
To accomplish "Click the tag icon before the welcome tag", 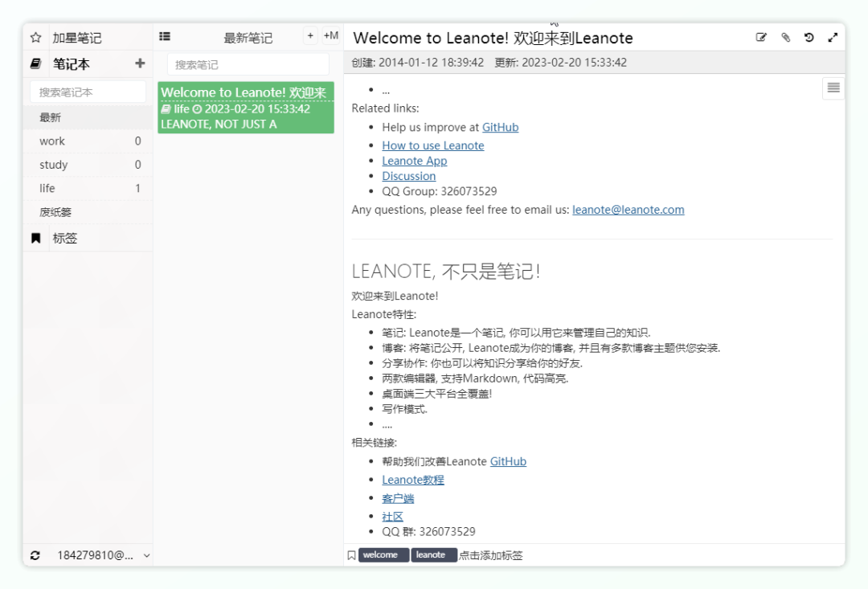I will pos(351,555).
